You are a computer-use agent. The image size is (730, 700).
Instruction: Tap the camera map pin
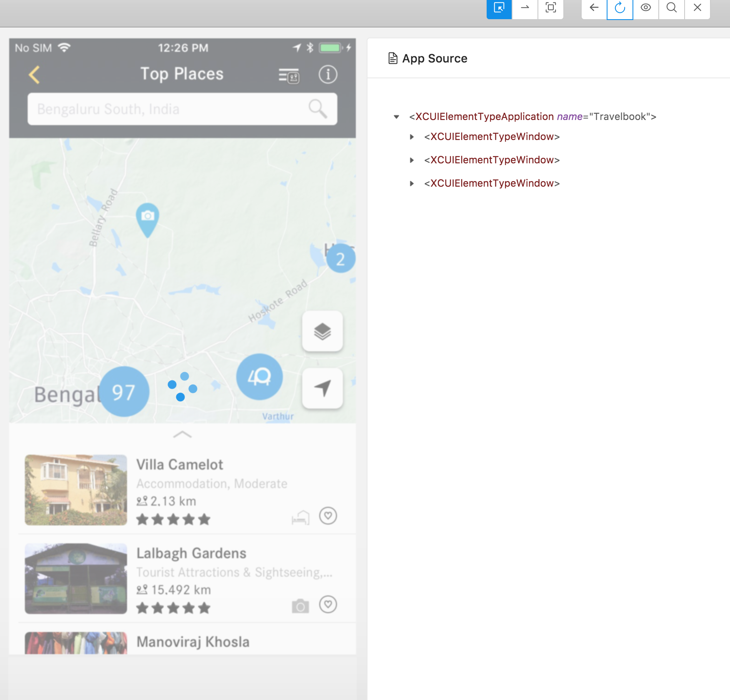click(x=147, y=220)
